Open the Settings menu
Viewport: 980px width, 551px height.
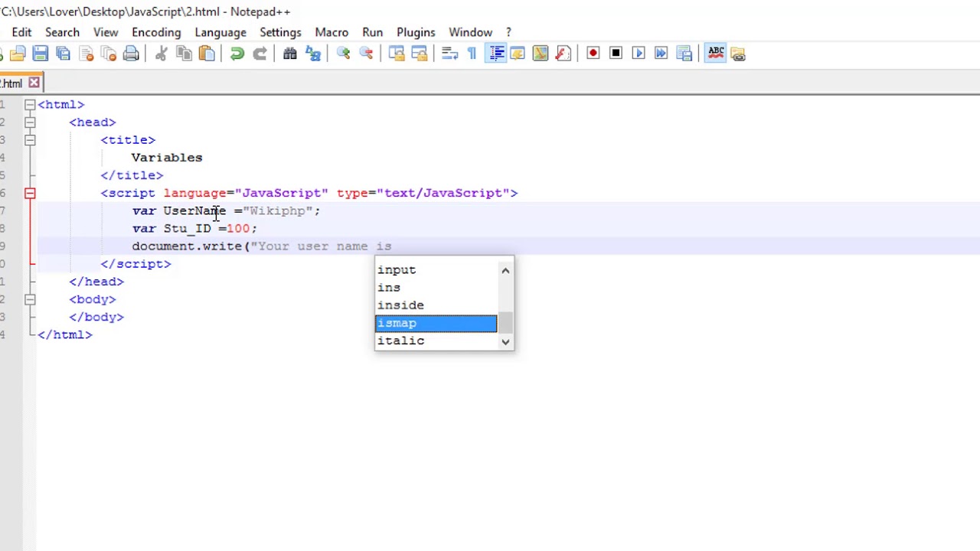[x=280, y=32]
